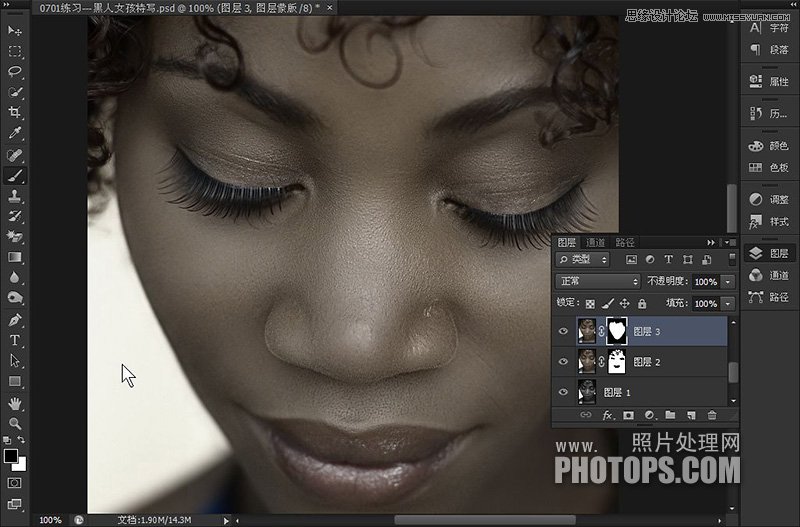Open the 属性 properties panel

769,81
